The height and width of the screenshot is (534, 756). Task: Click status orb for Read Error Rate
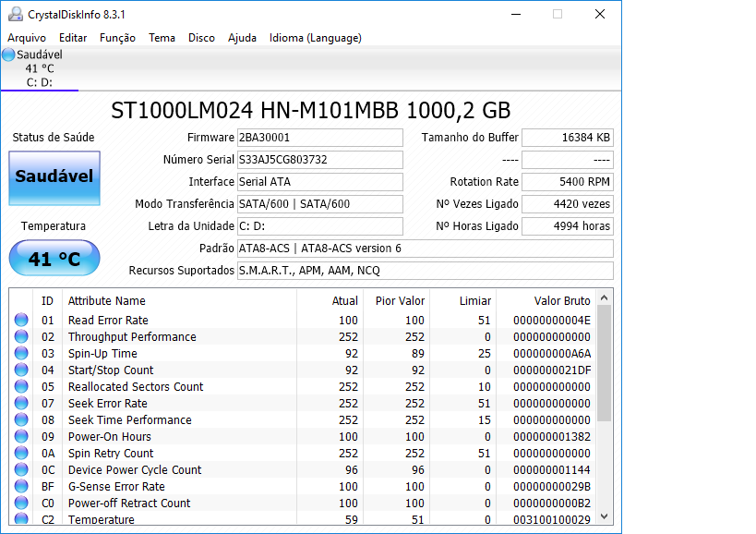21,320
